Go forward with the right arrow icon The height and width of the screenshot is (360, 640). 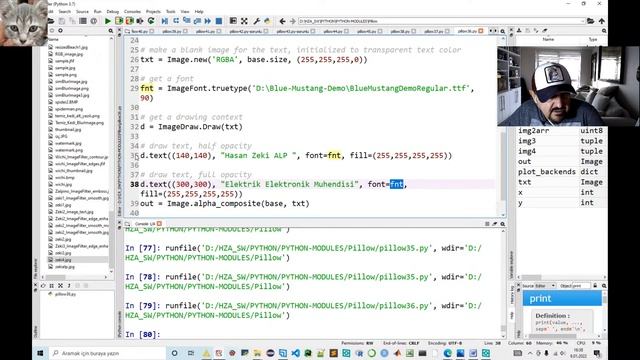[293, 21]
